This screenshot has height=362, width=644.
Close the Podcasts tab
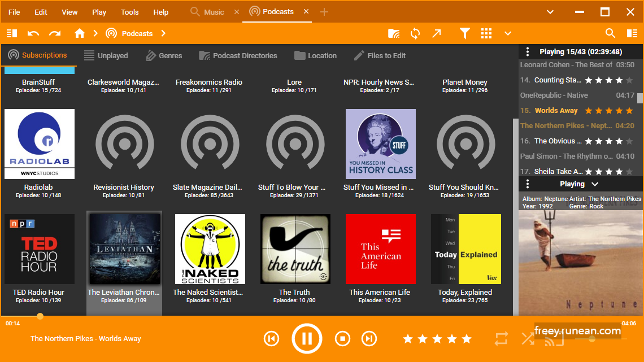306,11
